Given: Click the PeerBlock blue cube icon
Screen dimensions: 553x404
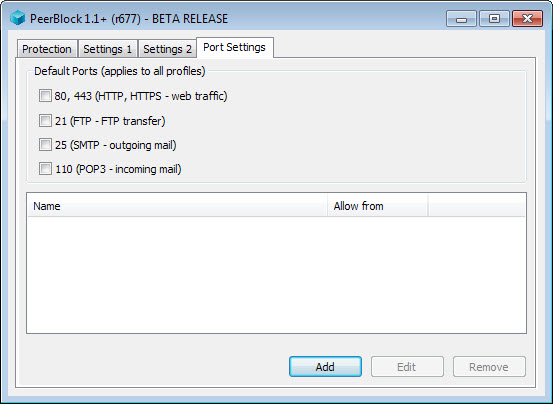Looking at the screenshot, I should tap(17, 18).
